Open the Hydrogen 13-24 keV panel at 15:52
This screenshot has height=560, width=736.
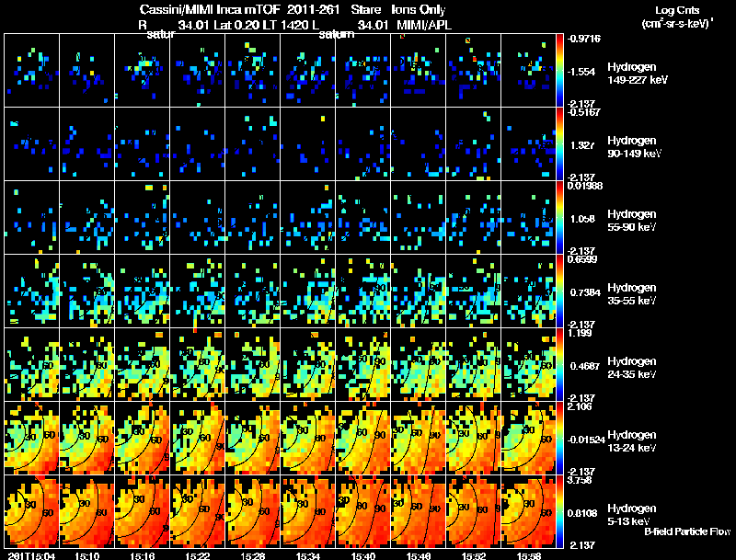tap(474, 439)
